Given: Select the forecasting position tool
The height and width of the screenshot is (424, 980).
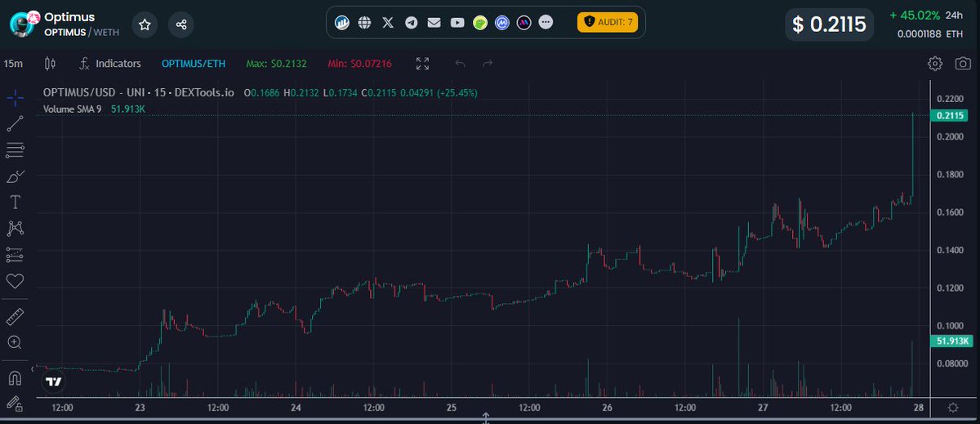Looking at the screenshot, I should pos(14,255).
